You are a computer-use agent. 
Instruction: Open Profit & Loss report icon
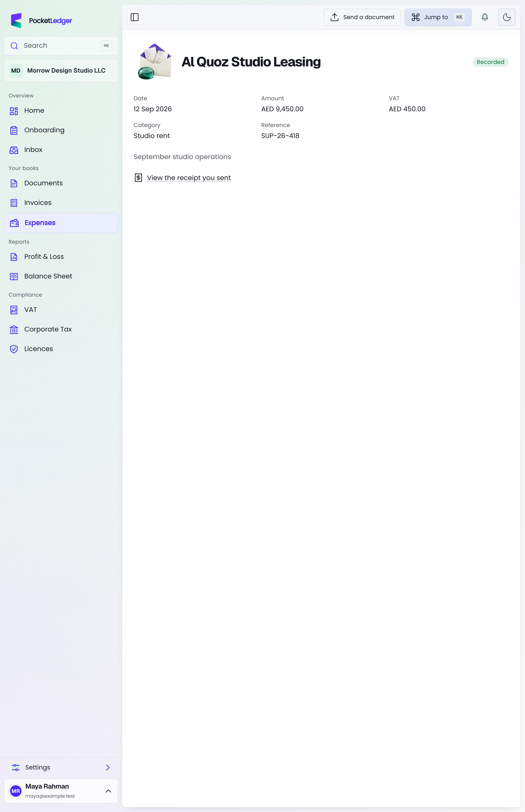point(14,257)
